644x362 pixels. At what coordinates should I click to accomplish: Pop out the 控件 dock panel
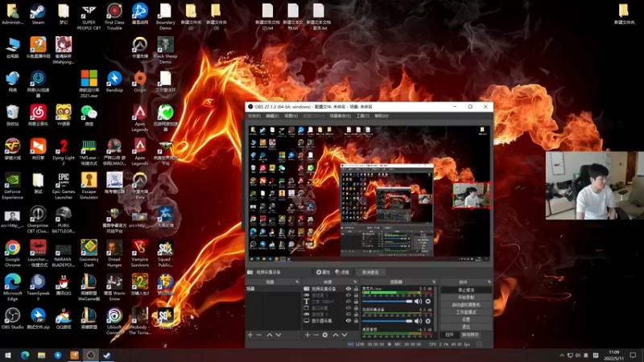[487, 282]
